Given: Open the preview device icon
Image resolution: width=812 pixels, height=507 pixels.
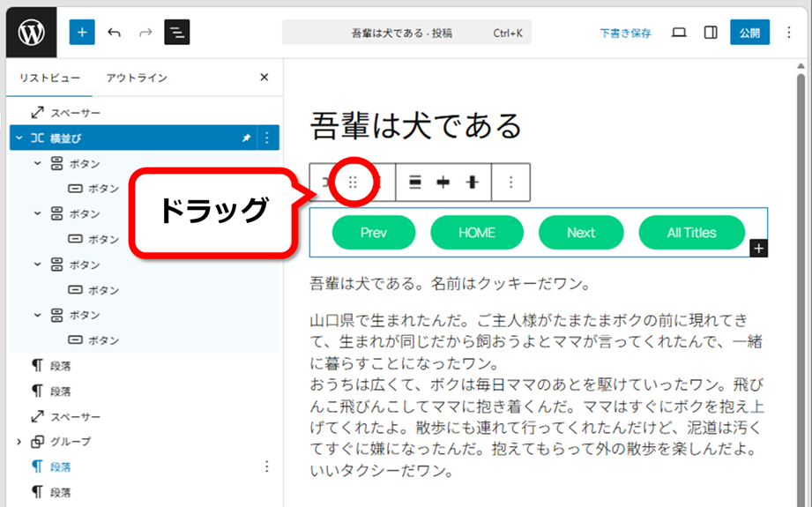Looking at the screenshot, I should tap(679, 33).
